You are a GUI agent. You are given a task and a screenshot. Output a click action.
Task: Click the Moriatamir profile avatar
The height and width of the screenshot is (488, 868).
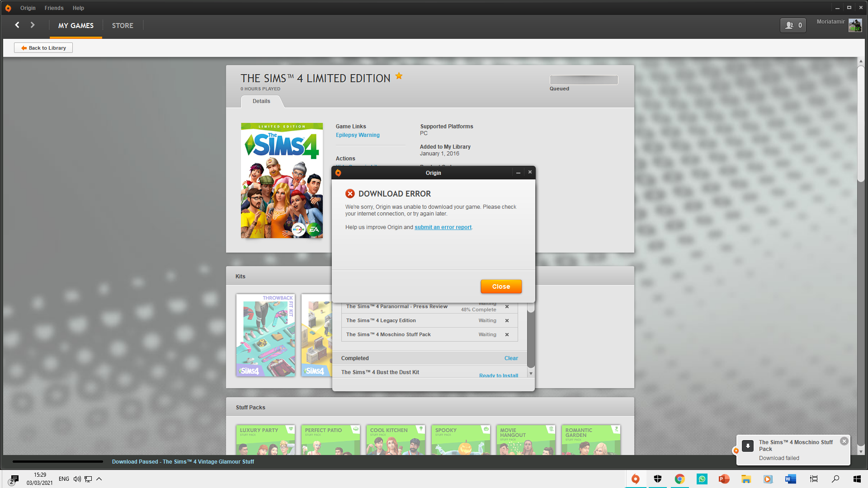[854, 25]
